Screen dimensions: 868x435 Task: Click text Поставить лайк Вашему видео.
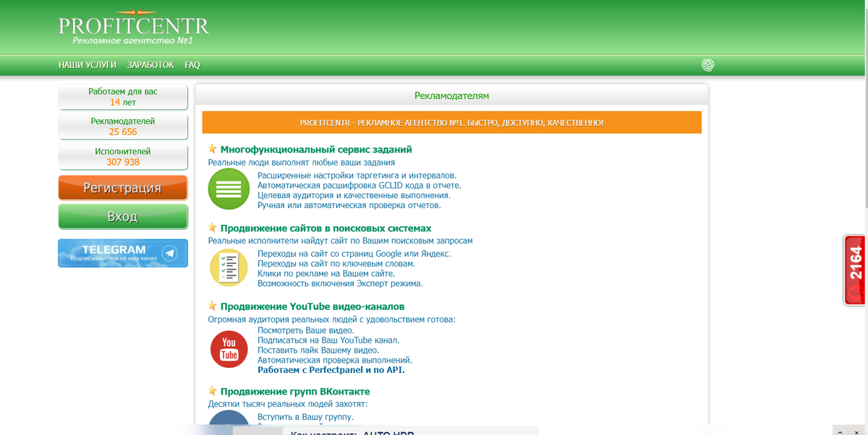click(318, 350)
